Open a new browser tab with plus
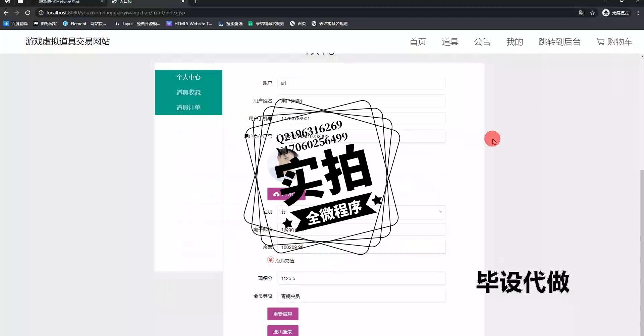644x336 pixels. [x=196, y=2]
